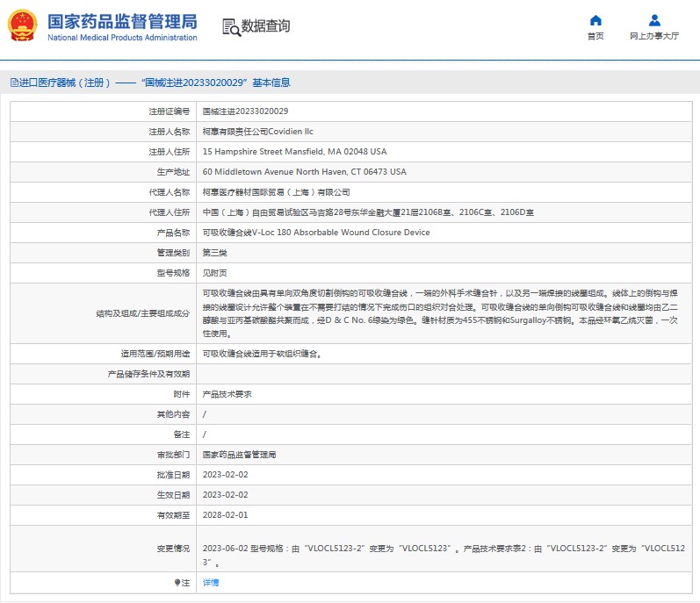Click the 国家药品监督管理局 site title
The width and height of the screenshot is (700, 603).
[x=121, y=21]
